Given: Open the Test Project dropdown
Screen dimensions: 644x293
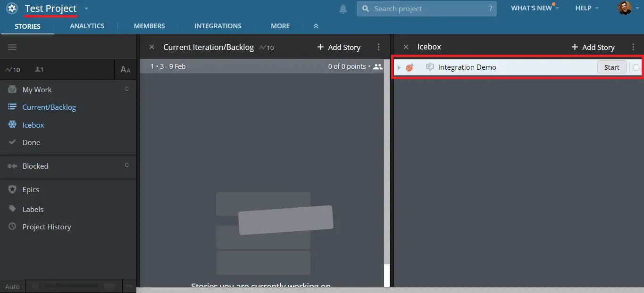Looking at the screenshot, I should (86, 8).
